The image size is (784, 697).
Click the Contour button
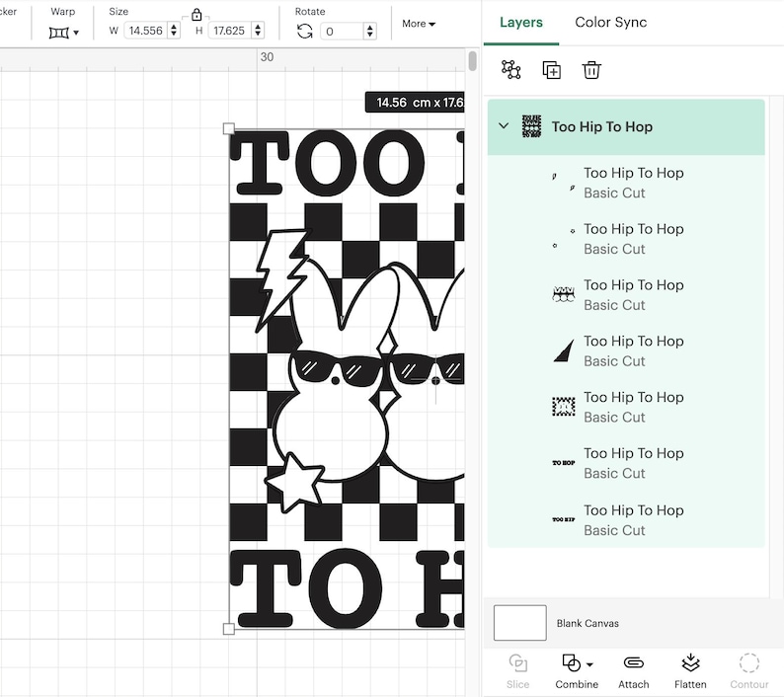pos(749,671)
